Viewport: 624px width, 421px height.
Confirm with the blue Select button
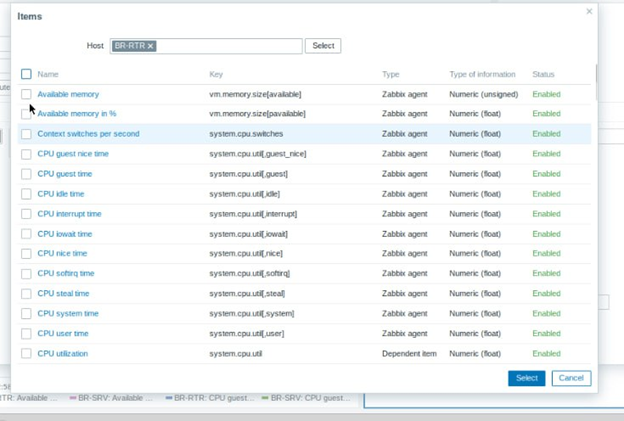point(527,378)
